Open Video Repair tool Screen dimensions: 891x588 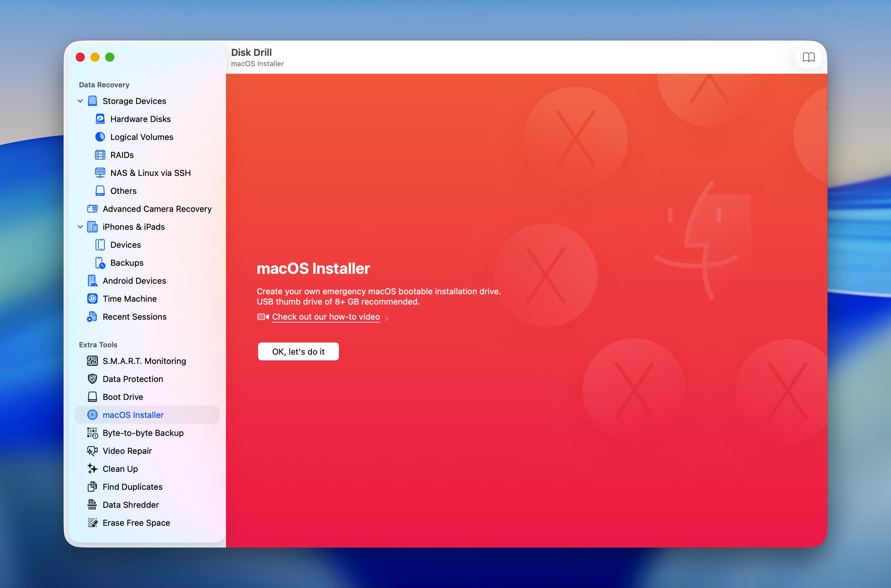tap(147, 451)
